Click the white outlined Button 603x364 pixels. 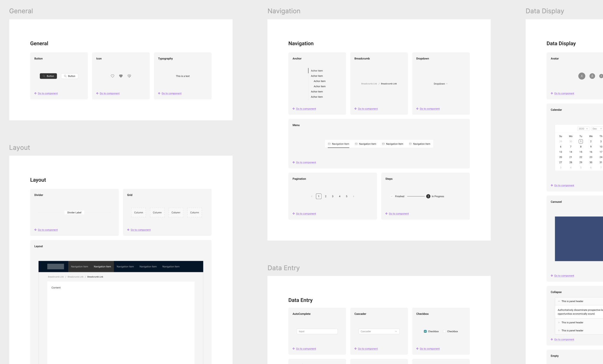click(x=70, y=76)
